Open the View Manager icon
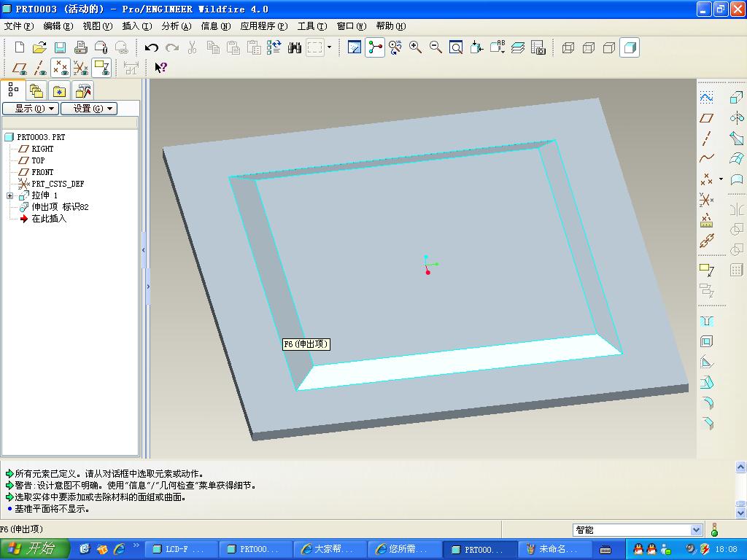This screenshot has height=560, width=747. (x=538, y=47)
